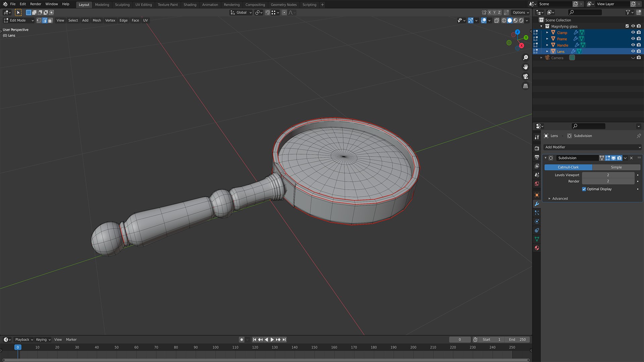Open Object Data properties green triangle tab

tap(537, 239)
